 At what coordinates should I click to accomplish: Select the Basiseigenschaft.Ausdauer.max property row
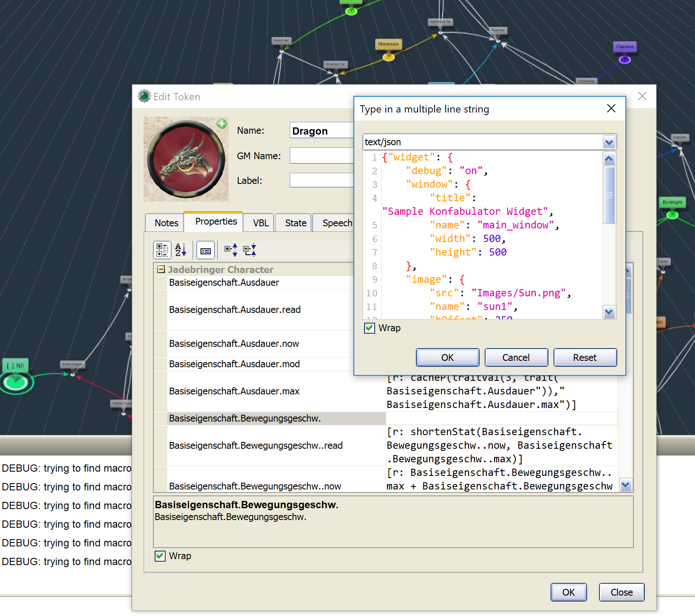pos(234,391)
